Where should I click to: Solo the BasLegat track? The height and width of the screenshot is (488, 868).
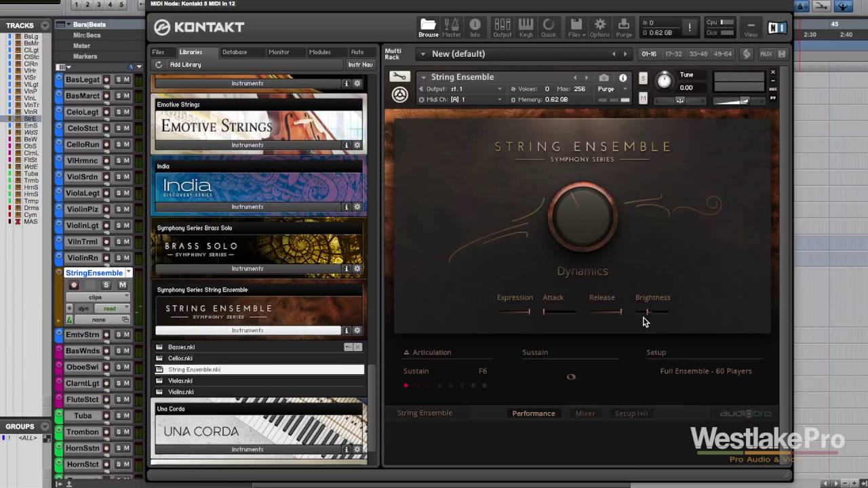coord(119,79)
